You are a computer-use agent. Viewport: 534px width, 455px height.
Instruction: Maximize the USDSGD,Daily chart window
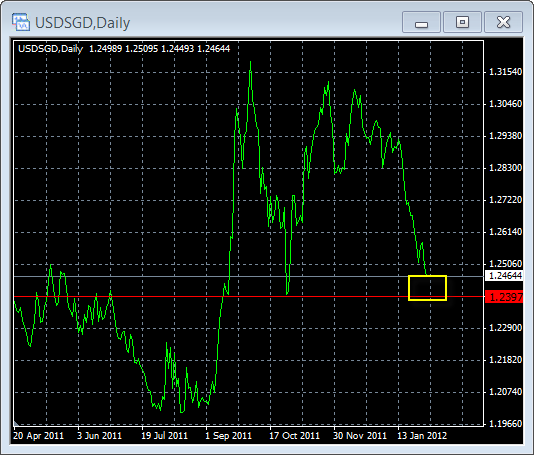point(462,22)
